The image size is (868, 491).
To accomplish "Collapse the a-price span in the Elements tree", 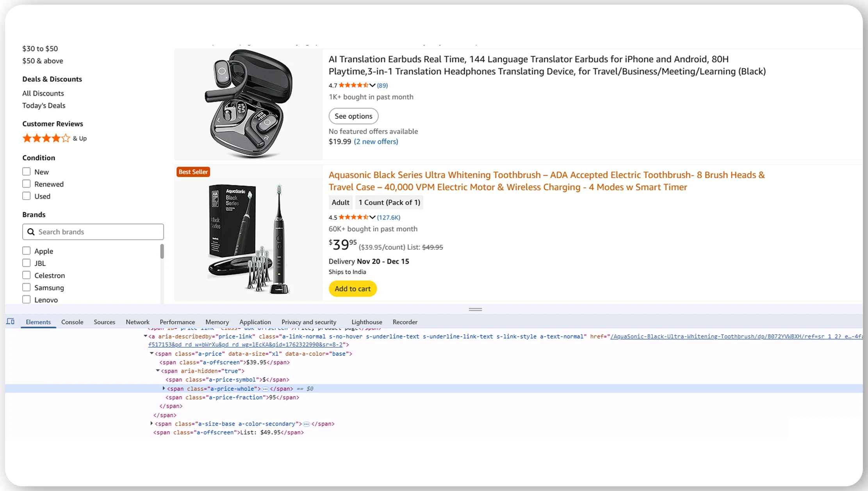I will tap(152, 354).
